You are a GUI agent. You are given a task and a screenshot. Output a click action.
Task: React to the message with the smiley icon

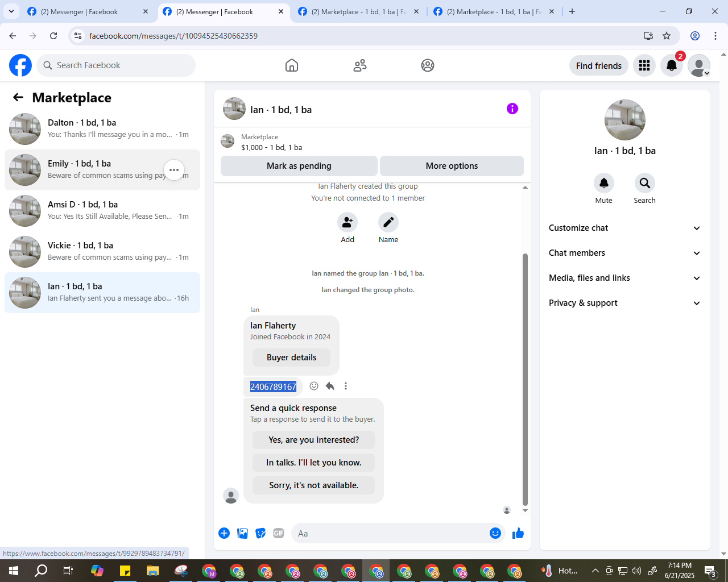[314, 386]
